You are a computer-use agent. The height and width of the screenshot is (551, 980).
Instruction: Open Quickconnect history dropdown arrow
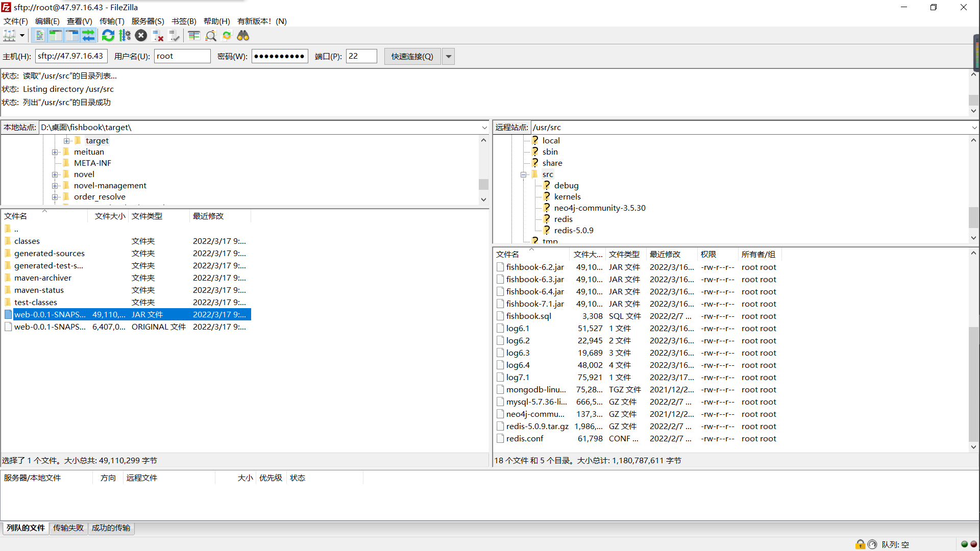[x=449, y=57]
